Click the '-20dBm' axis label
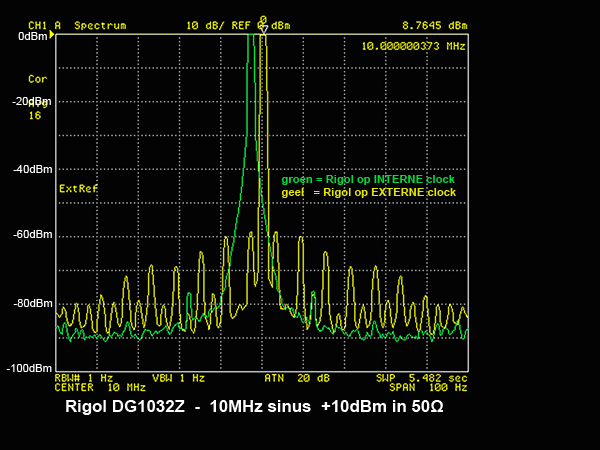The height and width of the screenshot is (450, 600). pyautogui.click(x=31, y=101)
